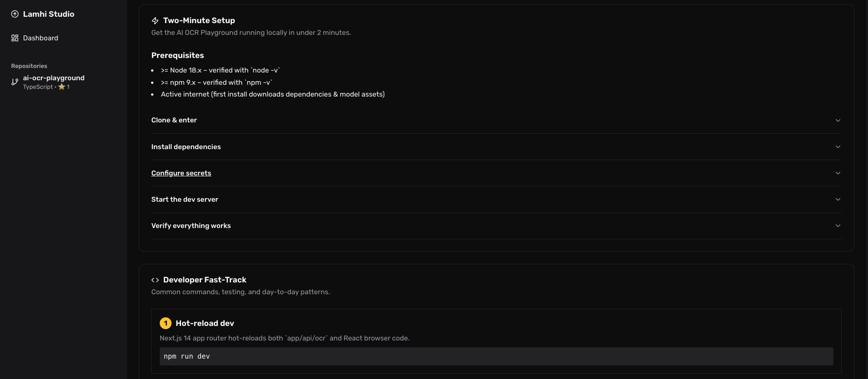Click the code brackets icon of Developer Fast-Track
The image size is (868, 379).
pyautogui.click(x=155, y=280)
